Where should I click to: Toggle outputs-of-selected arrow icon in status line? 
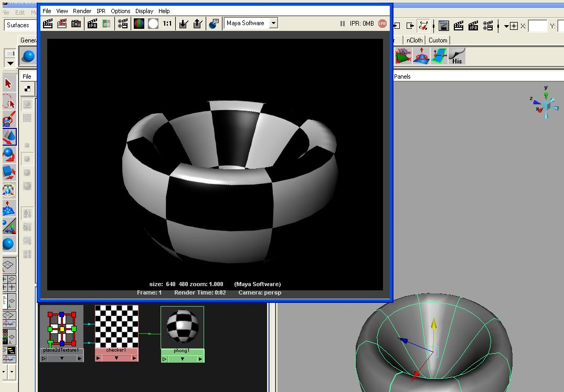(x=410, y=26)
